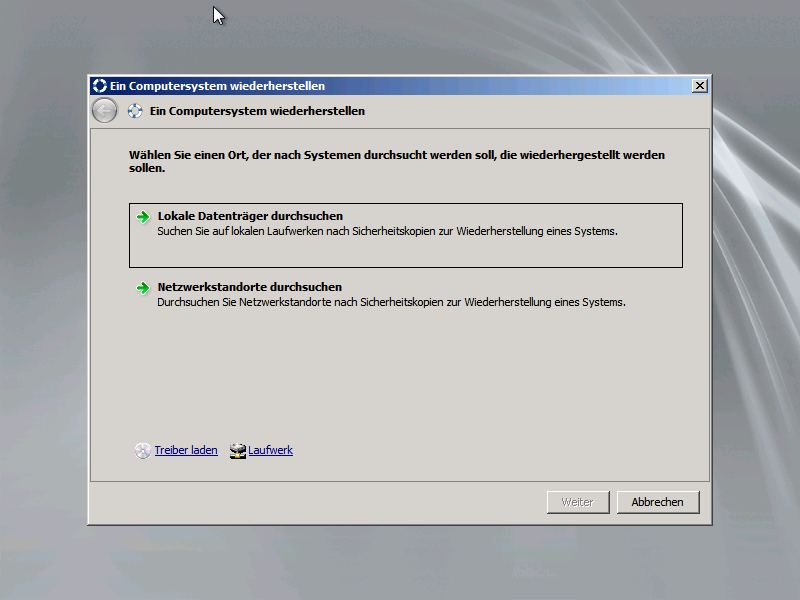Click the green arrow beside Lokale Datenträger durchsuchen
The image size is (800, 600).
coord(143,216)
